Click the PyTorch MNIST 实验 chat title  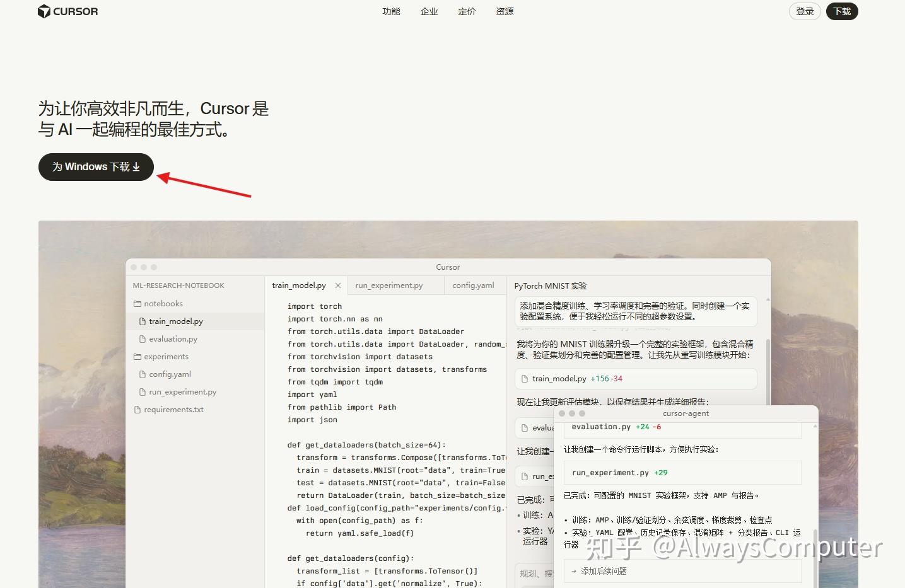click(x=550, y=286)
